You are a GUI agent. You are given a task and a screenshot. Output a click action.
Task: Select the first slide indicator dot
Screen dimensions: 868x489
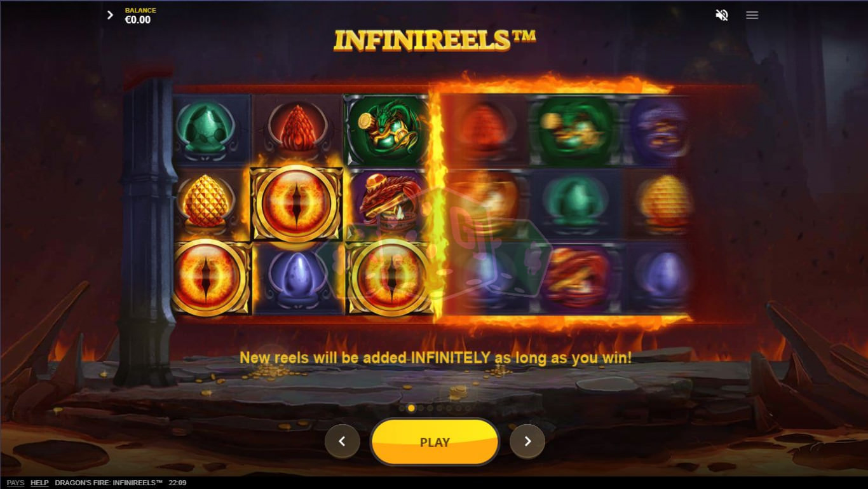click(402, 408)
